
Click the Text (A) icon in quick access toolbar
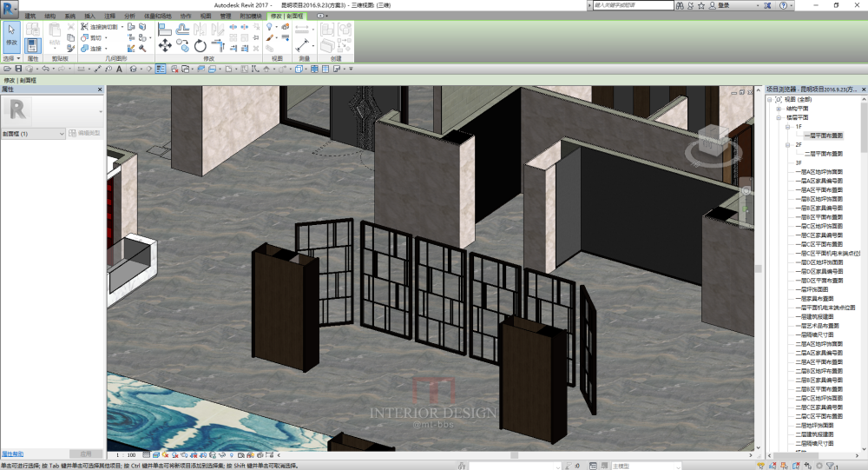click(x=120, y=69)
